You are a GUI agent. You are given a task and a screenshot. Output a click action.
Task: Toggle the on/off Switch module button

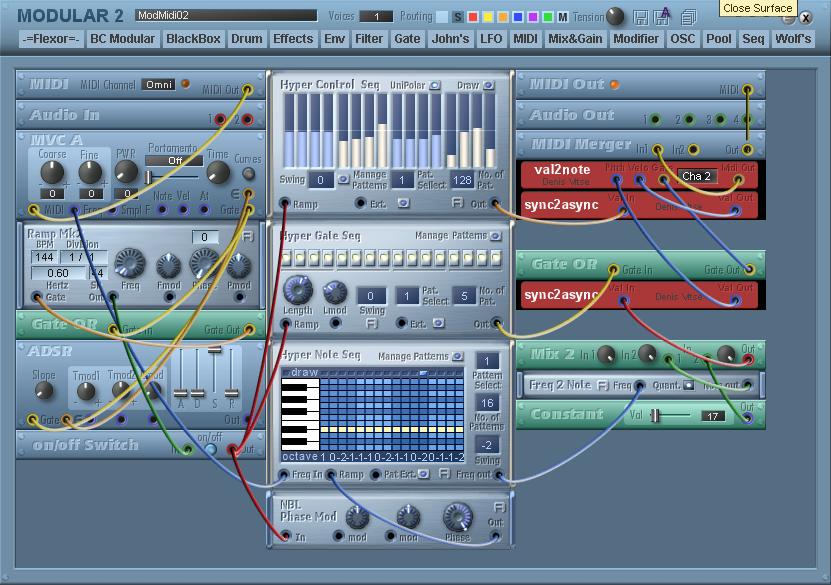pyautogui.click(x=210, y=449)
